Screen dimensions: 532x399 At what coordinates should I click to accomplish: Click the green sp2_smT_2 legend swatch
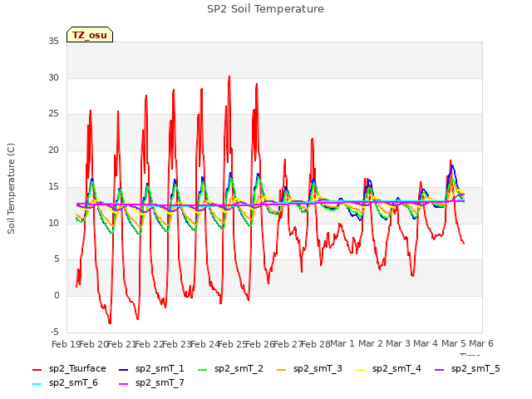coord(203,369)
